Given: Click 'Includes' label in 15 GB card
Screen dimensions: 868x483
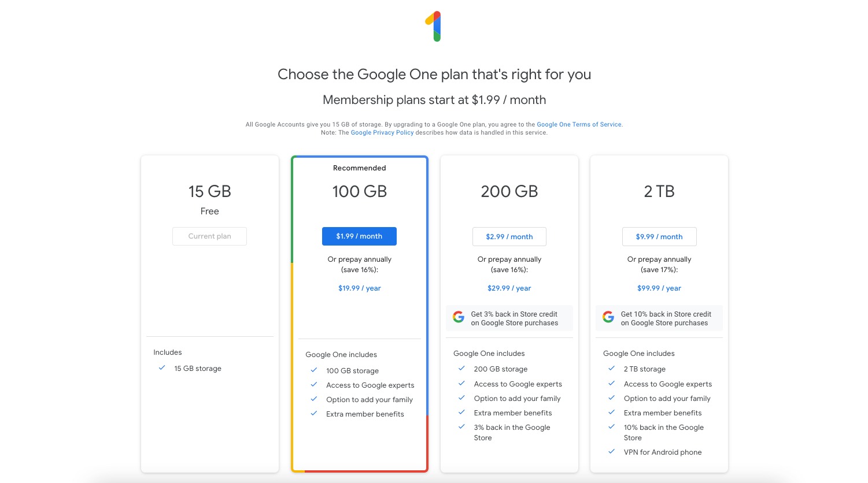Looking at the screenshot, I should pyautogui.click(x=168, y=352).
